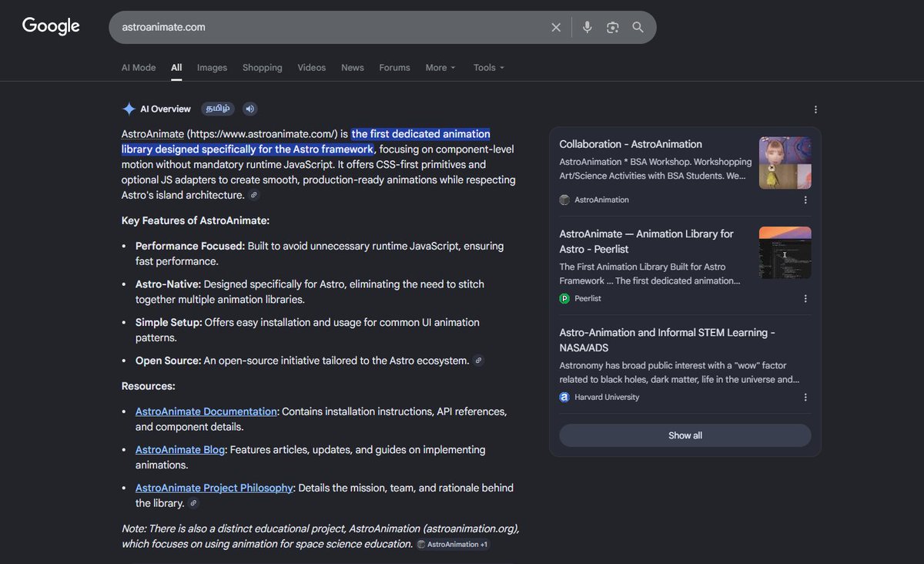
Task: Click the 'Simple Setup:' bullet label
Action: click(x=169, y=323)
